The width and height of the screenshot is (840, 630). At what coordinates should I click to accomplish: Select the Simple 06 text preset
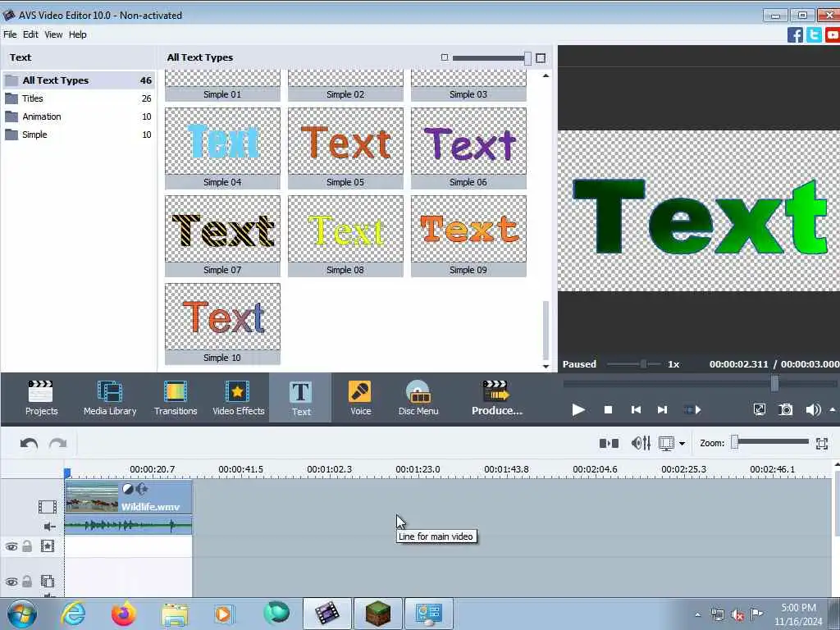coord(468,148)
